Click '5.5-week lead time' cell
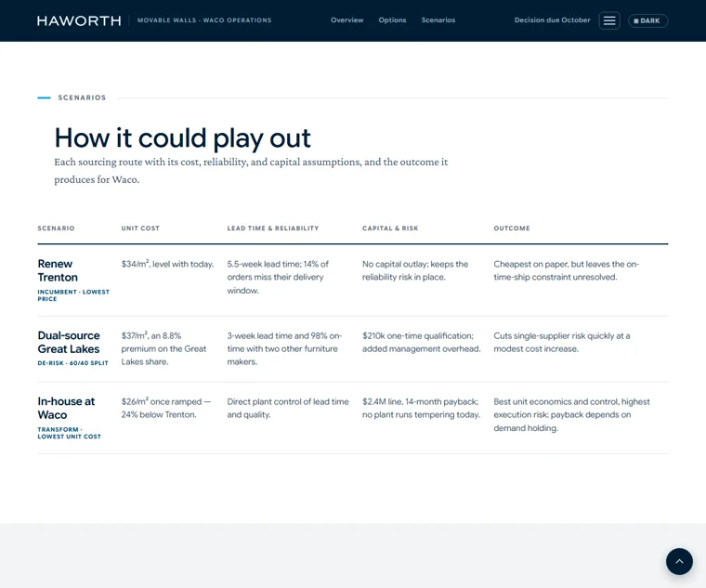The width and height of the screenshot is (706, 588). pos(278,278)
